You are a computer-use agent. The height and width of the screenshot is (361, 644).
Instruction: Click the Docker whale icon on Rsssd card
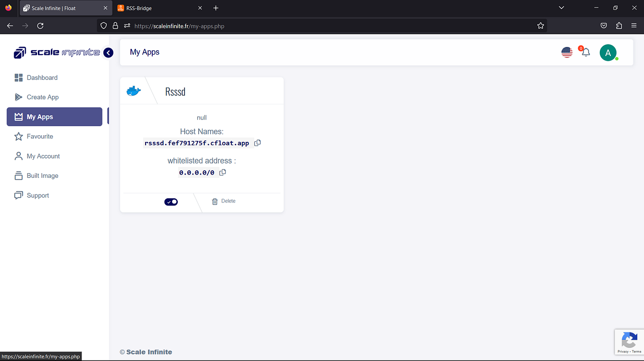point(133,90)
